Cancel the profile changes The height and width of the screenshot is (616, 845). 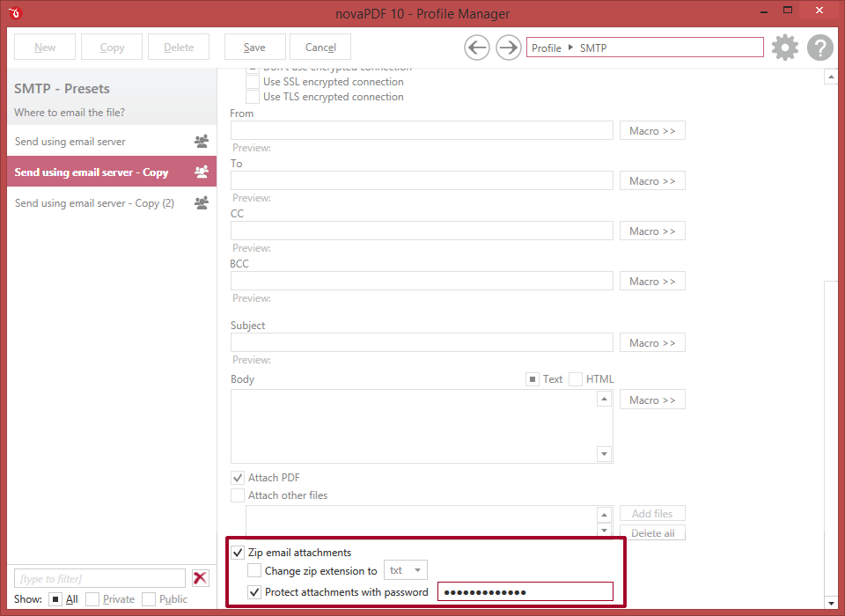tap(320, 48)
